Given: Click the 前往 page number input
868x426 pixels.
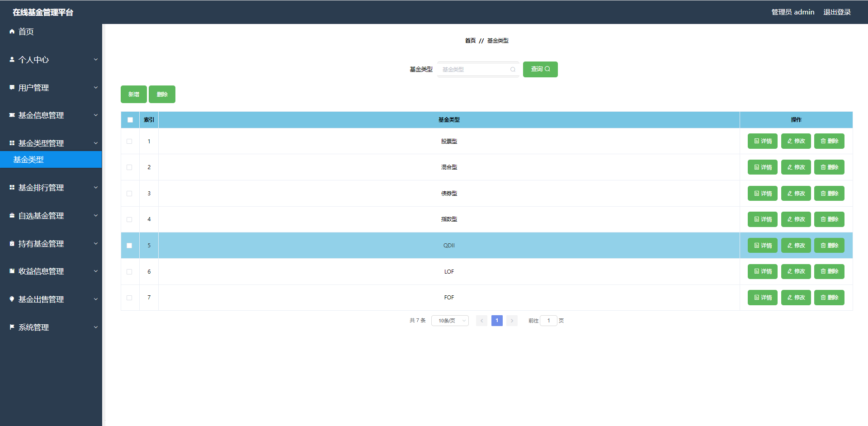Looking at the screenshot, I should tap(548, 321).
